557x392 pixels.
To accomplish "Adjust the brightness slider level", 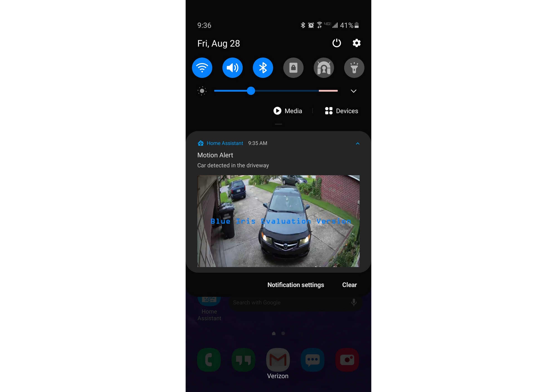I will [251, 91].
